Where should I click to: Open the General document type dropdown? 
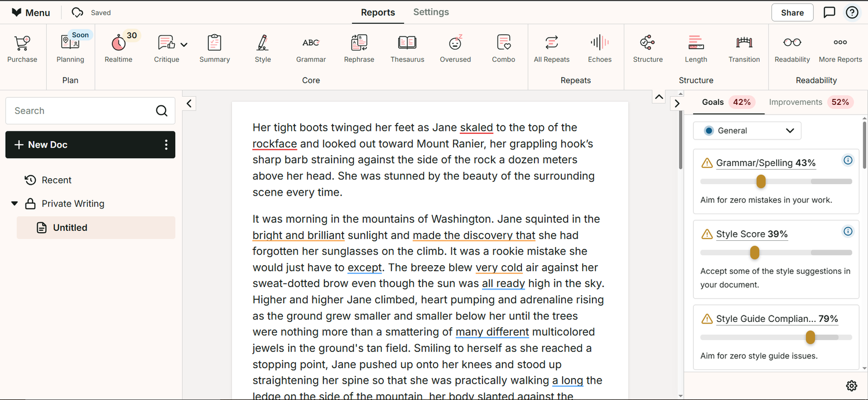747,131
